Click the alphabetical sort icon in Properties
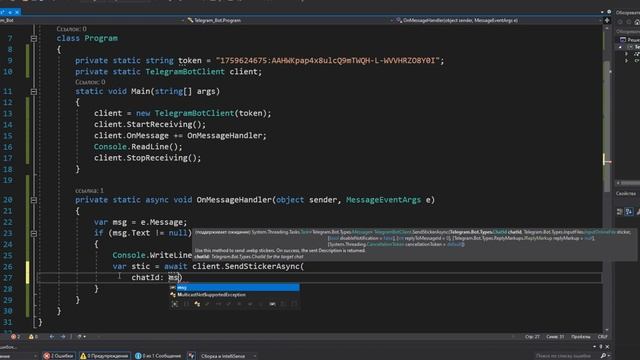The width and height of the screenshot is (640, 360). (629, 211)
